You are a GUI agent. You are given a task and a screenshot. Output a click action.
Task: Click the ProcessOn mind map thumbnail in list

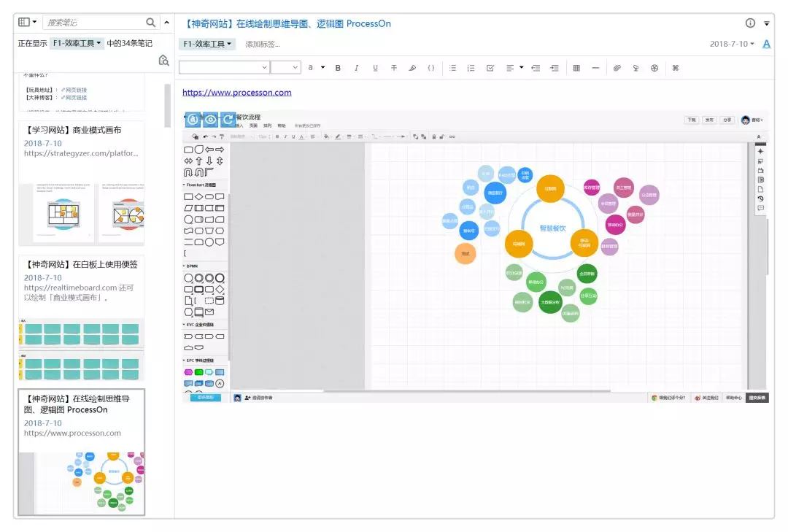click(82, 482)
